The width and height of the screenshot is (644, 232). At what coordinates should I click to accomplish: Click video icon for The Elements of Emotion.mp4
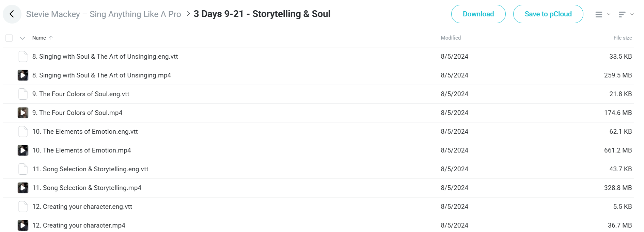click(x=23, y=150)
